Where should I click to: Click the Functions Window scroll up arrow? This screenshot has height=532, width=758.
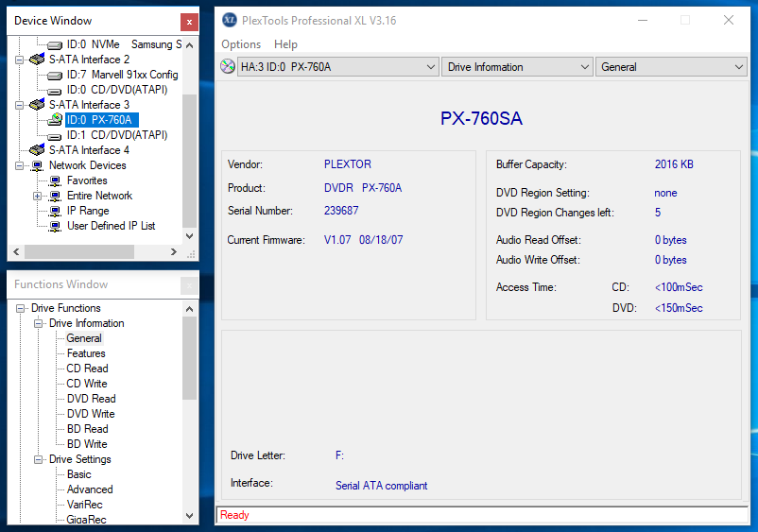tap(189, 309)
